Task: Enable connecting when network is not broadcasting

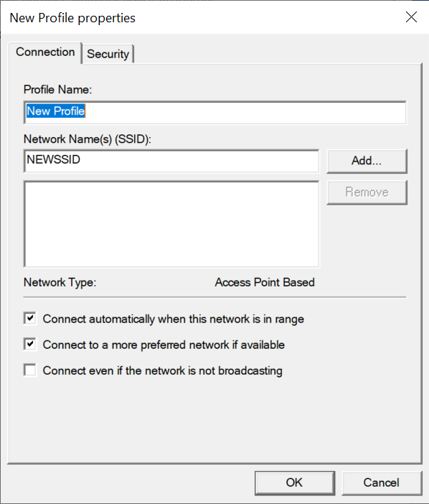Action: 30,370
